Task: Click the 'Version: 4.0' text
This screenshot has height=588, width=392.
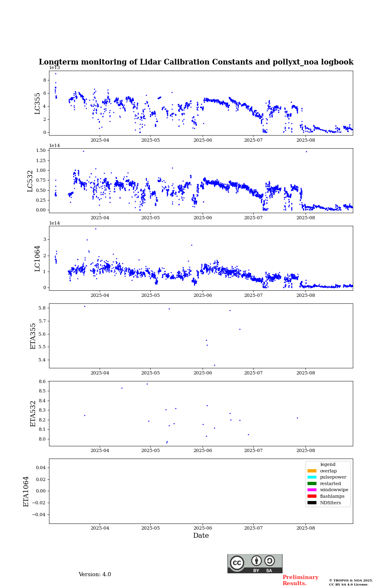Action: tap(95, 575)
